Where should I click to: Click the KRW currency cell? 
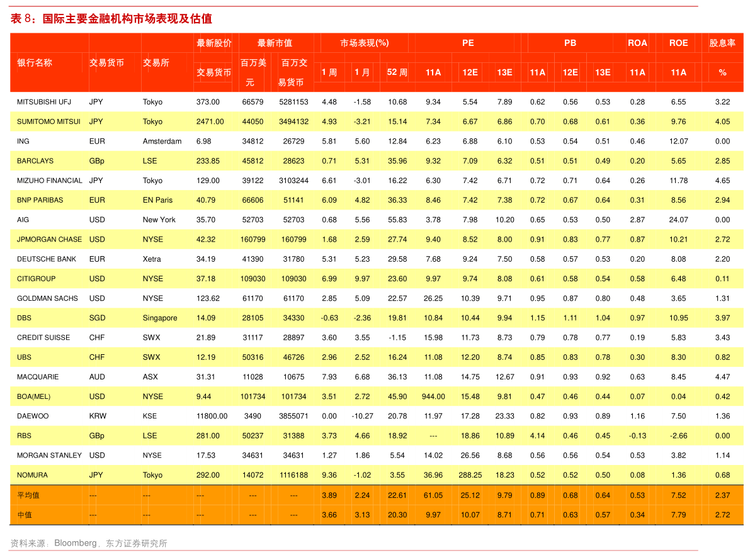pos(98,416)
